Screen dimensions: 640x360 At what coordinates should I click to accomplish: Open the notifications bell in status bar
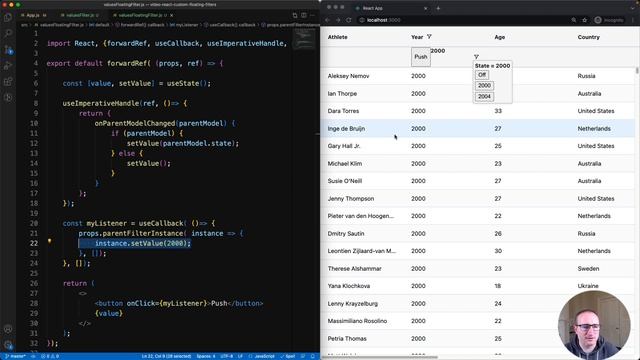(313, 356)
